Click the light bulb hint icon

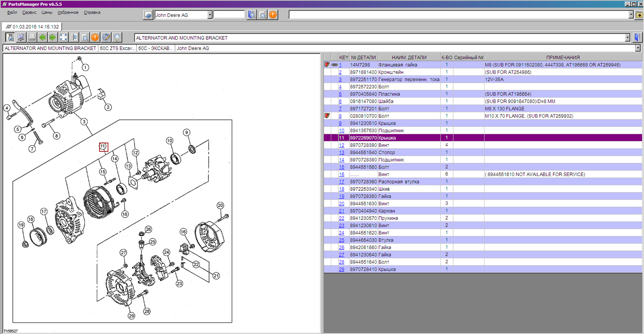click(x=117, y=38)
